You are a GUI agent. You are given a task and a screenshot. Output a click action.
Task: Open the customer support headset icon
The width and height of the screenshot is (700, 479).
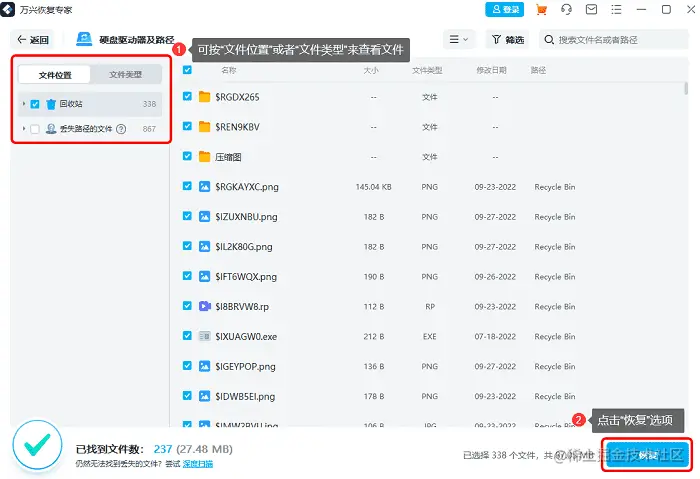(566, 9)
